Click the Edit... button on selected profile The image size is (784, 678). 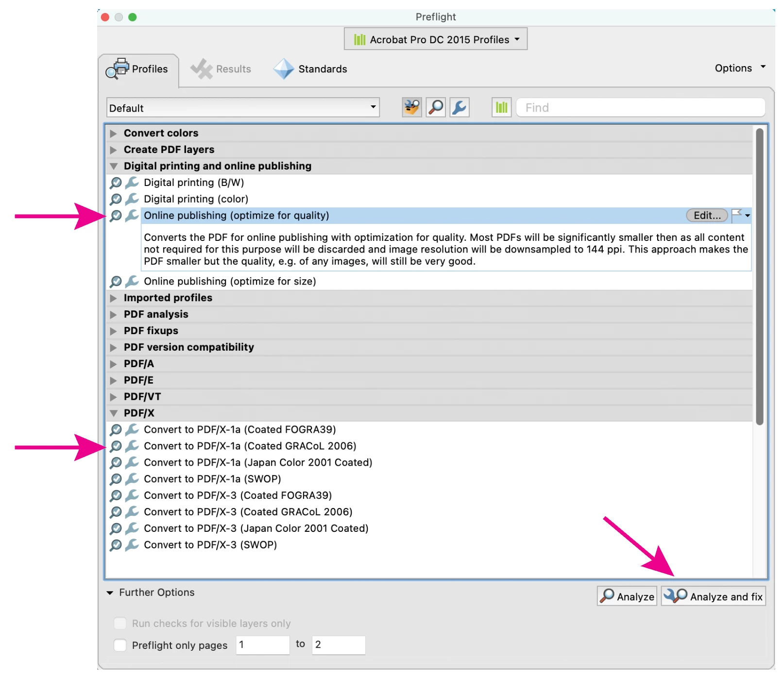[x=707, y=216]
